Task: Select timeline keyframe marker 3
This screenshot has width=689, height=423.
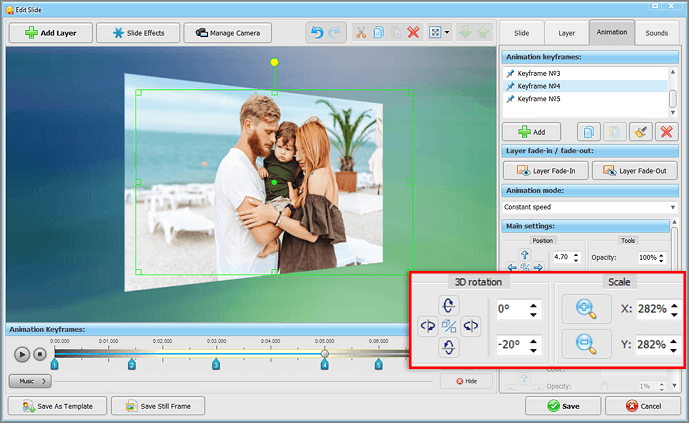Action: point(216,364)
